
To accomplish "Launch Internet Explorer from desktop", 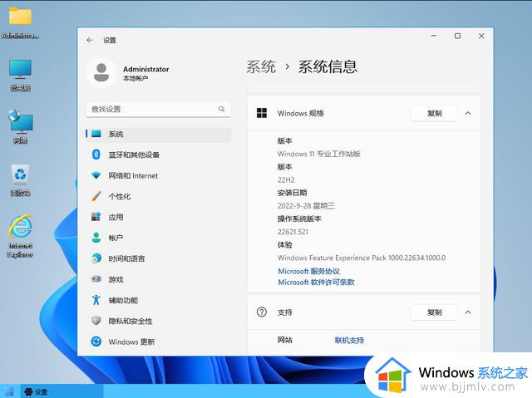I will point(20,236).
